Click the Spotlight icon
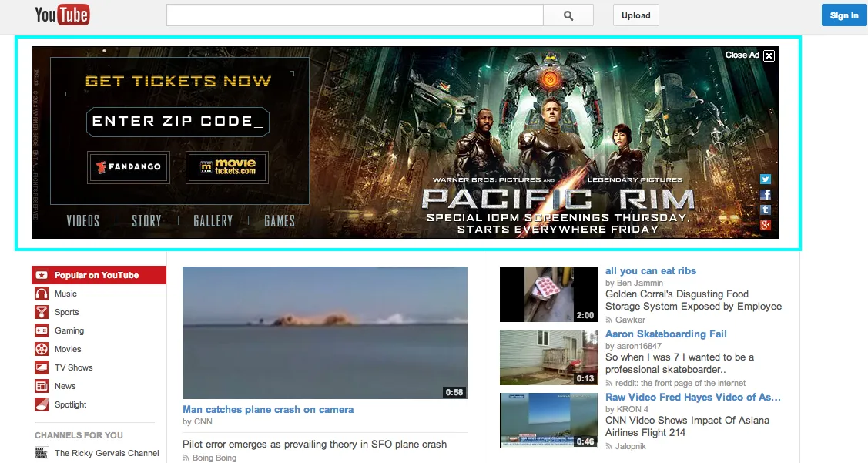This screenshot has height=463, width=868. pos(42,404)
